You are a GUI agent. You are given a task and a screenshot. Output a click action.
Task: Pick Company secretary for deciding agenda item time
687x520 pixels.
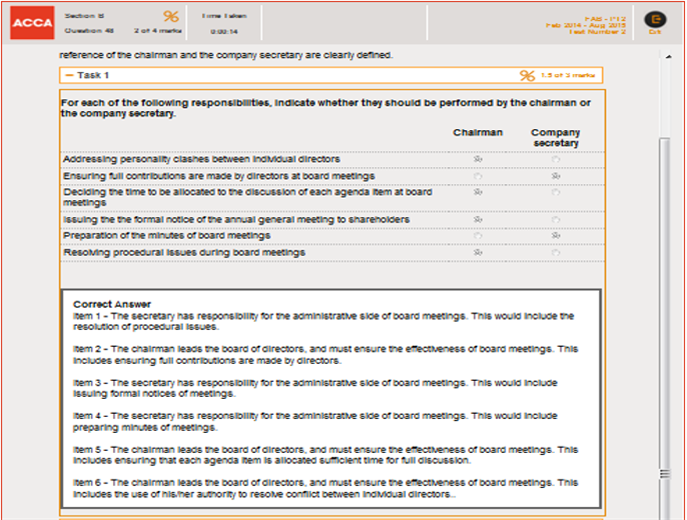click(555, 193)
